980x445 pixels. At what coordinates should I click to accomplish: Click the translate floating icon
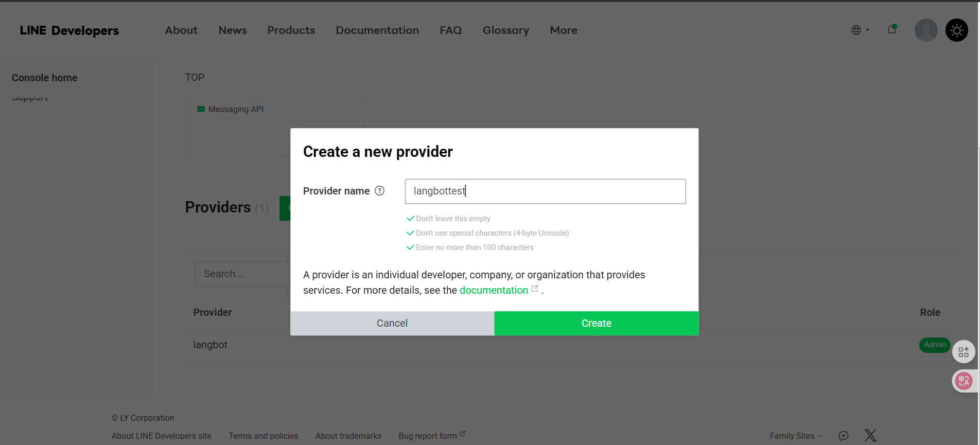point(964,381)
